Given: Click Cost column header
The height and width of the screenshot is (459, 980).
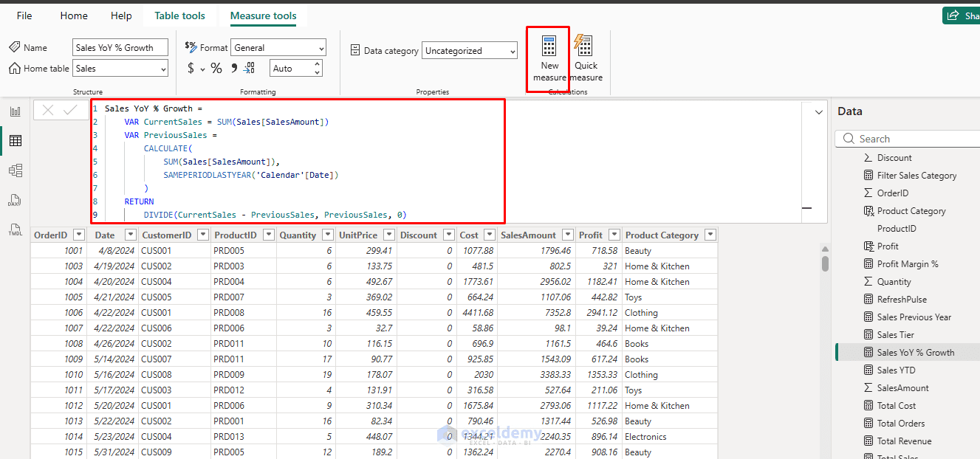Looking at the screenshot, I should pos(469,235).
